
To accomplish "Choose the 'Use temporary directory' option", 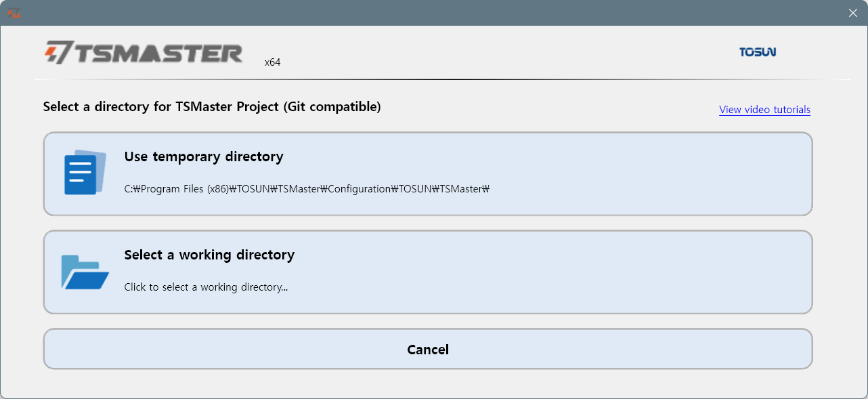I will [428, 174].
